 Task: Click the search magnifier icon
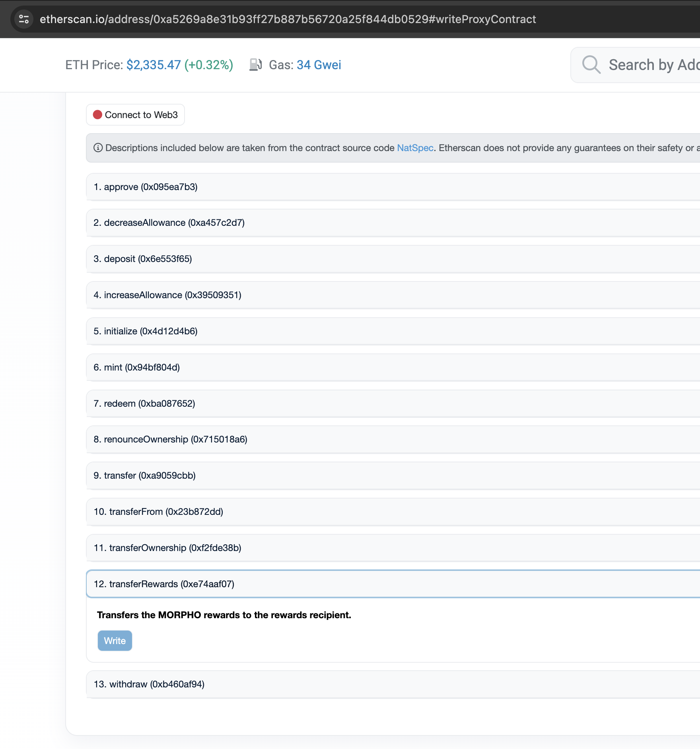591,65
